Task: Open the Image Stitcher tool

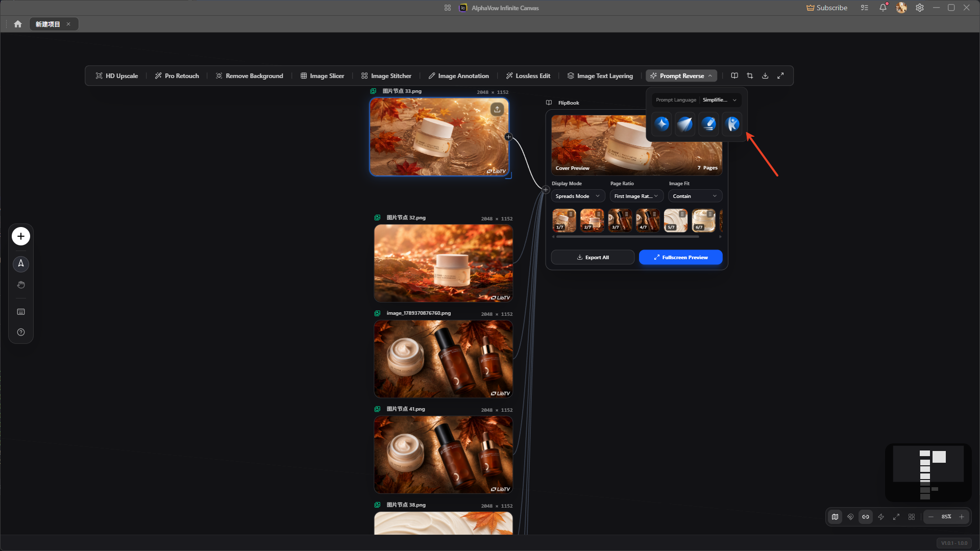Action: (x=386, y=76)
